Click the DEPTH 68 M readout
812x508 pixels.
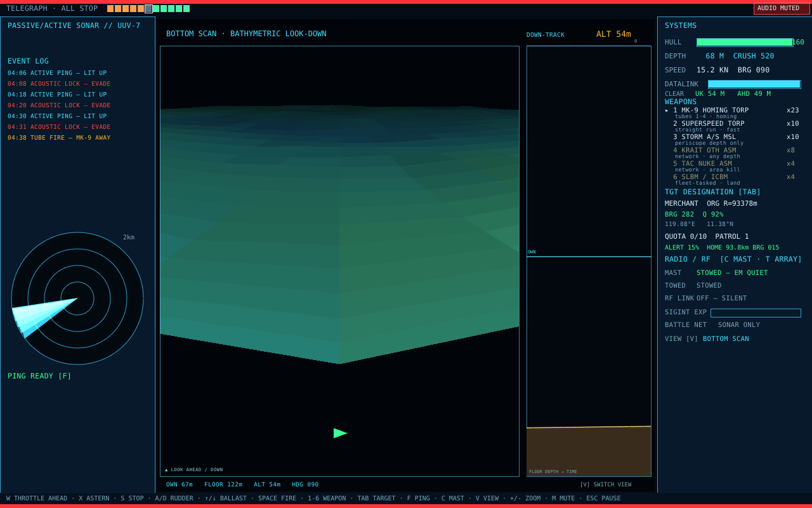point(695,56)
